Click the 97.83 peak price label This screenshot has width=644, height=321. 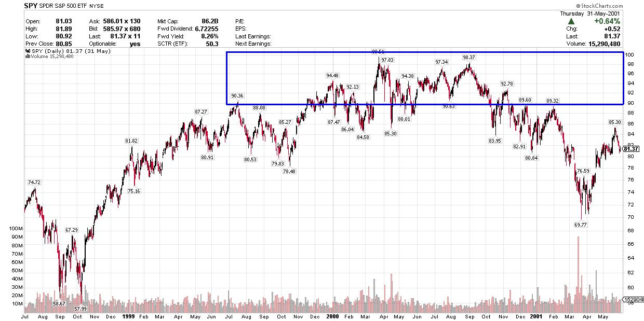387,60
